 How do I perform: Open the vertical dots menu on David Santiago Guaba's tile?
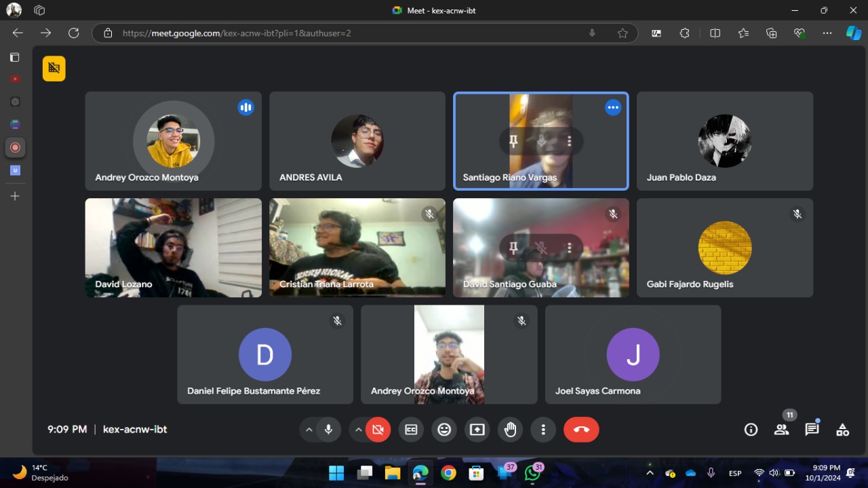click(x=570, y=248)
